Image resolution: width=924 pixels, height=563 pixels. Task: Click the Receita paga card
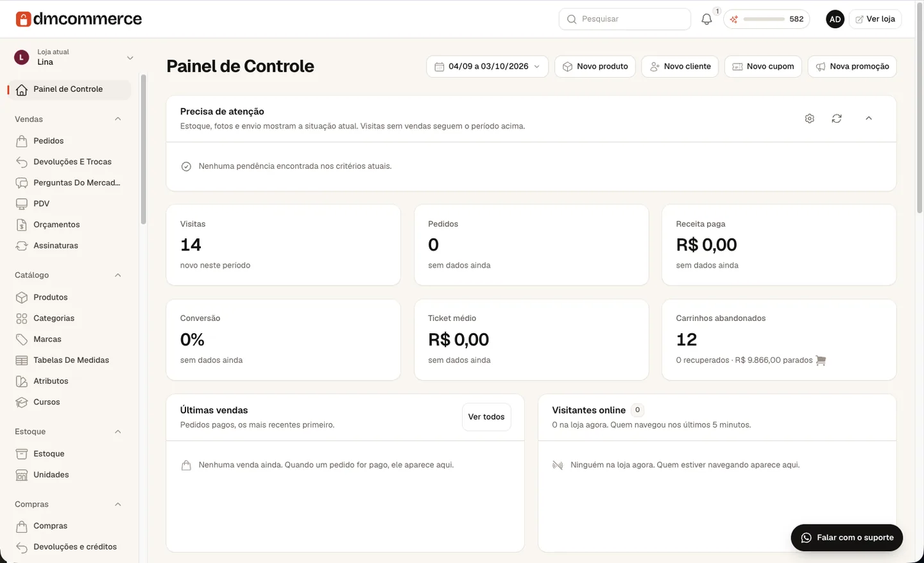pos(779,245)
